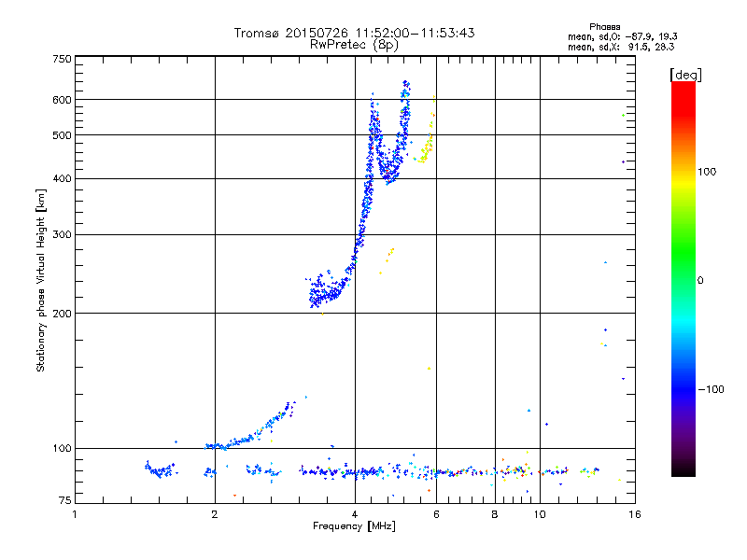The height and width of the screenshot is (560, 747).
Task: Click the y-axis tick label '100'
Action: (62, 448)
